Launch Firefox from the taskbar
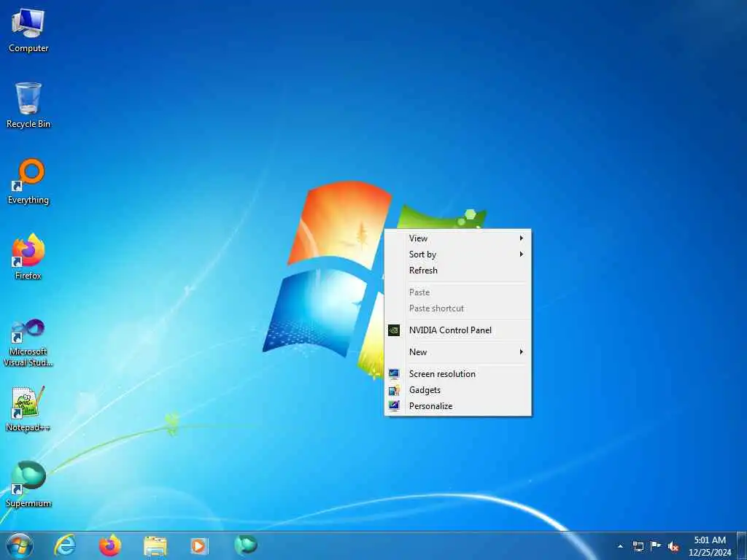The width and height of the screenshot is (747, 560). pyautogui.click(x=110, y=545)
